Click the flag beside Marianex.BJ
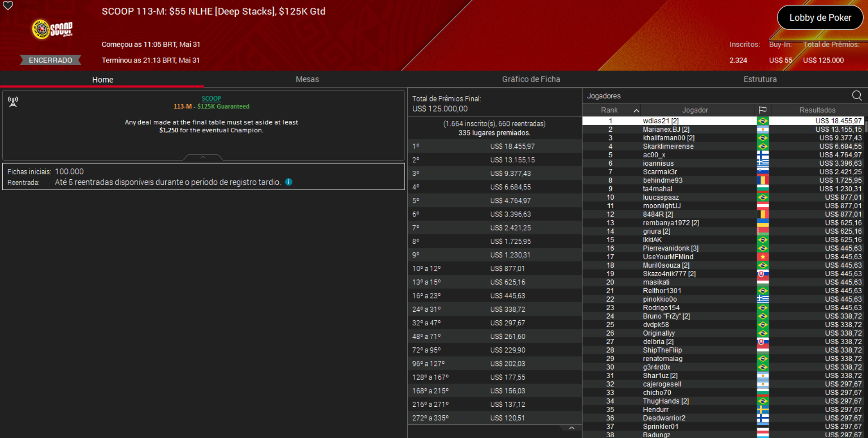Screen dimensions: 868x438 pos(763,130)
